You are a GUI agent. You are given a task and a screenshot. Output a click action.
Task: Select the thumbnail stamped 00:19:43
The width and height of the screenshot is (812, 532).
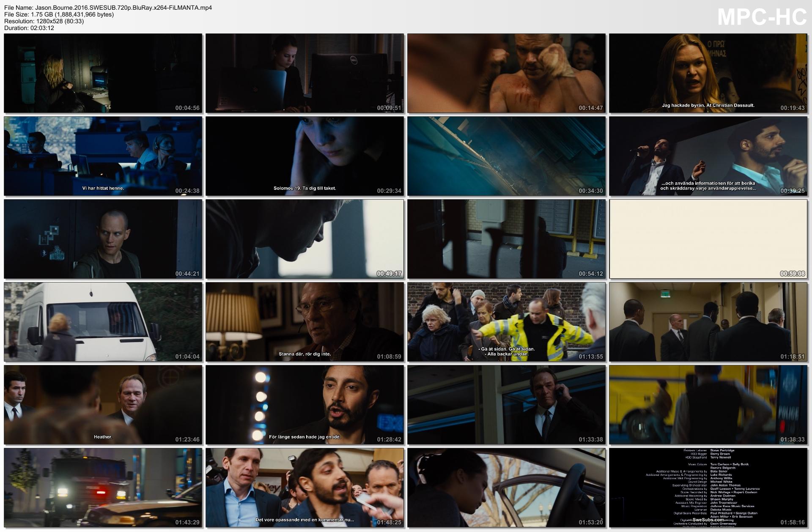click(708, 73)
